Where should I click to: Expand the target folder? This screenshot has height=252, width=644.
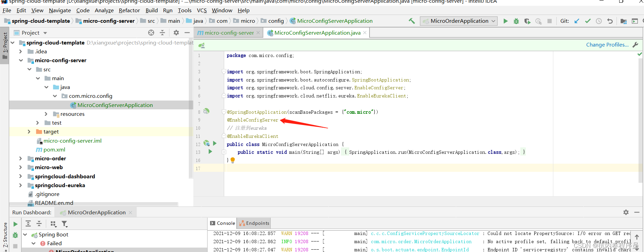point(29,131)
